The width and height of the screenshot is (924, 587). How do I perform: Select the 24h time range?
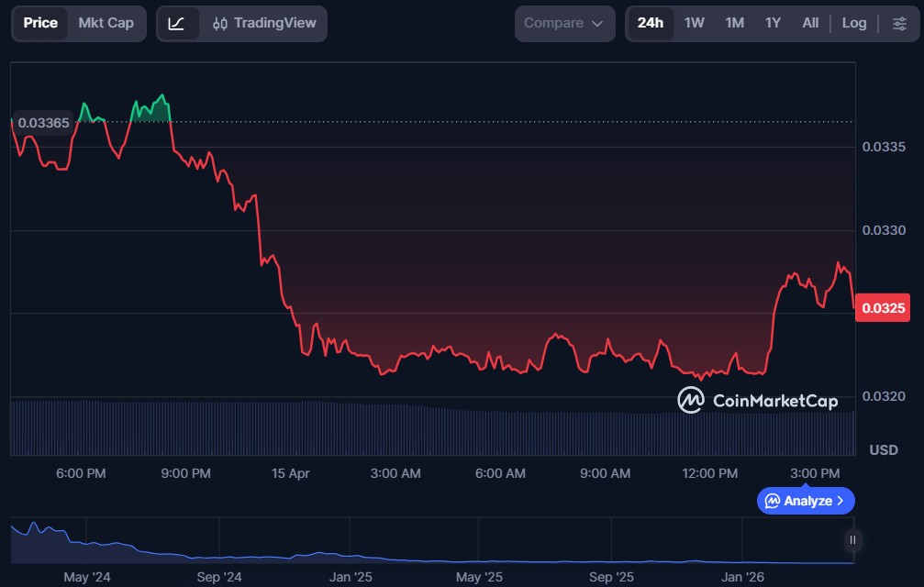(x=650, y=23)
